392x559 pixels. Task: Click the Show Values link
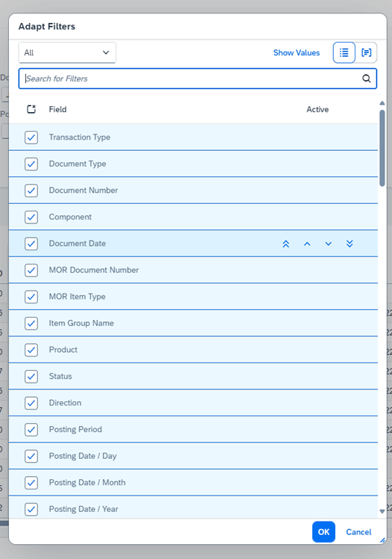[296, 53]
